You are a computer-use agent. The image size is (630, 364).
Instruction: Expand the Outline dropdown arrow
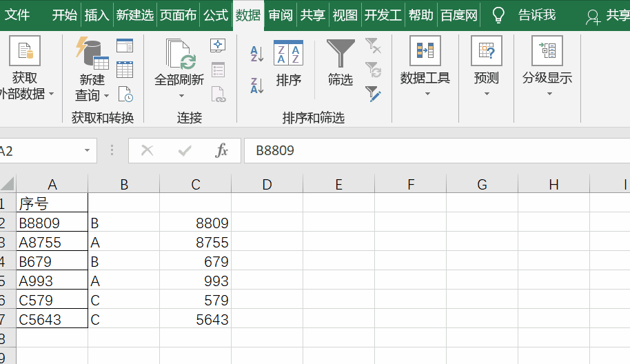pos(549,94)
